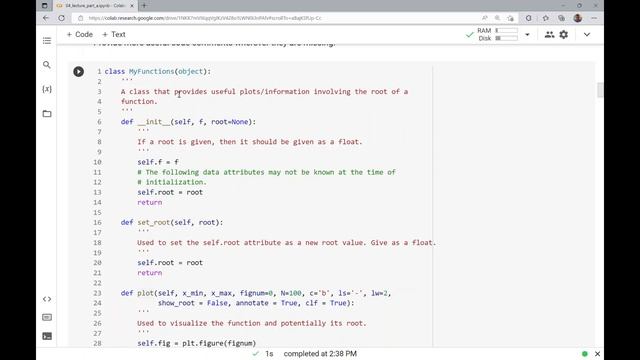Open a new browser tab
This screenshot has height=360, width=640.
pyautogui.click(x=144, y=6)
